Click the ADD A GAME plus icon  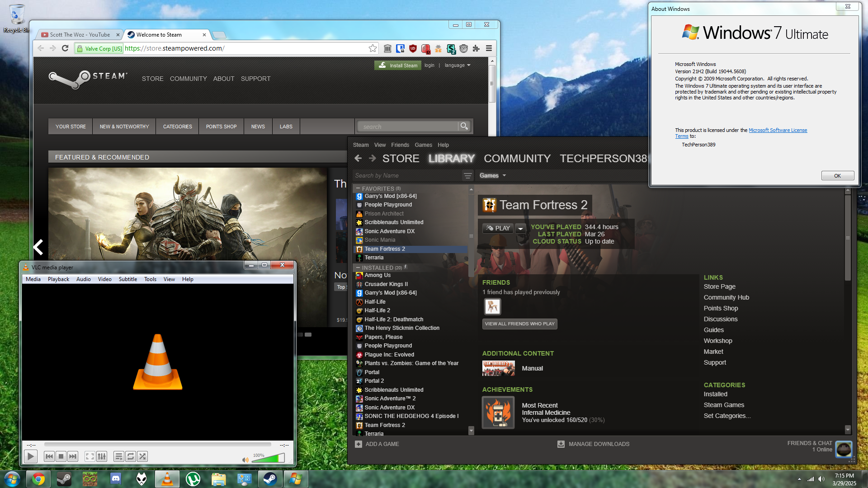[x=359, y=444]
